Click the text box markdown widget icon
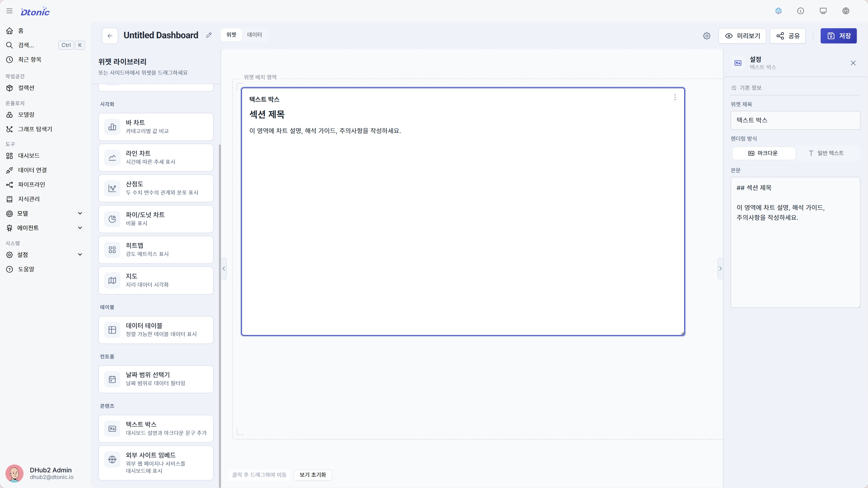The image size is (868, 488). [x=112, y=429]
